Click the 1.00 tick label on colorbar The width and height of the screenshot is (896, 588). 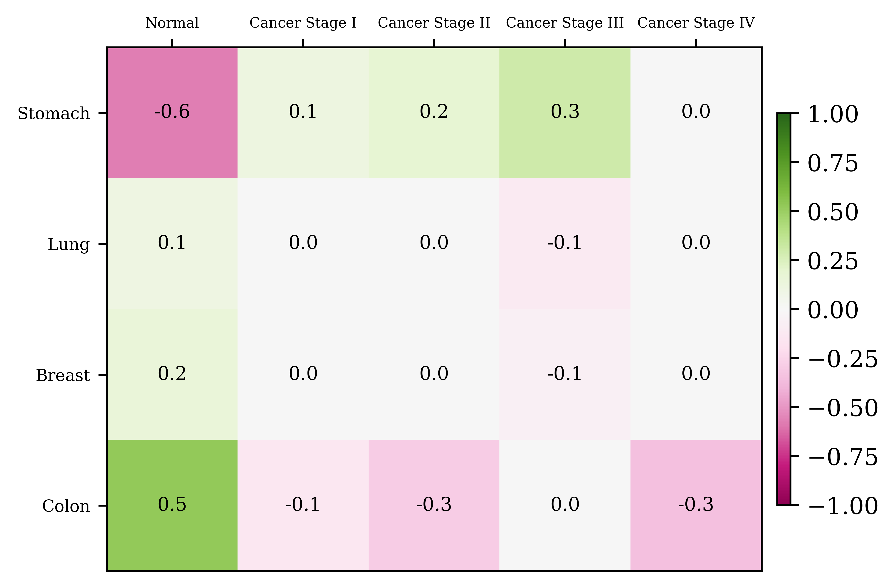point(833,115)
